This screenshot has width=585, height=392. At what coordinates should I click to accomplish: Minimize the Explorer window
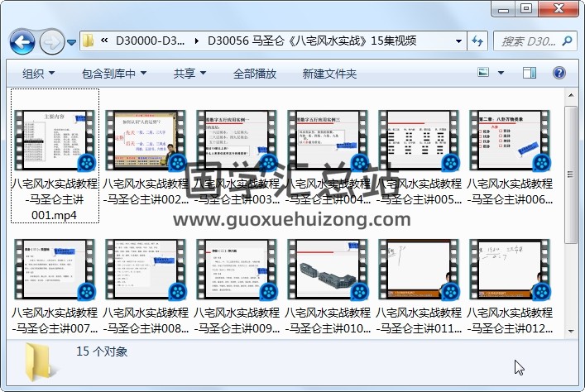coord(503,9)
